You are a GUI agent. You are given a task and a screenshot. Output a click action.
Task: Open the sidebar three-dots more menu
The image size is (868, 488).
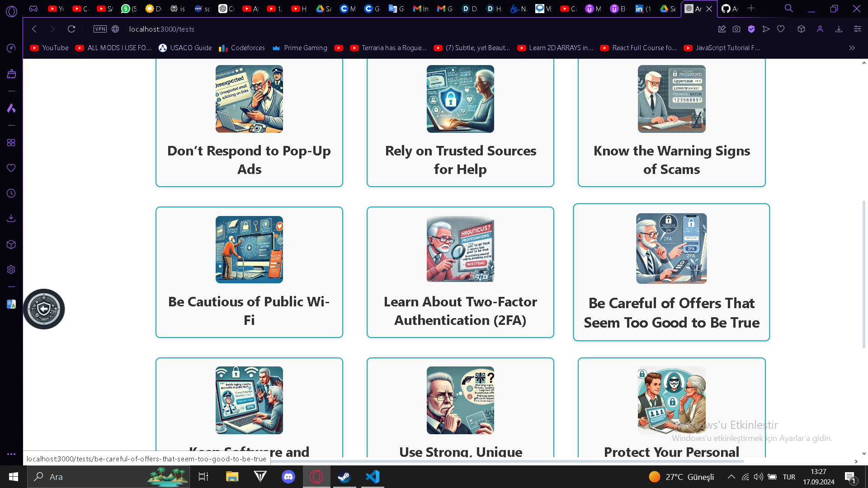point(11,454)
